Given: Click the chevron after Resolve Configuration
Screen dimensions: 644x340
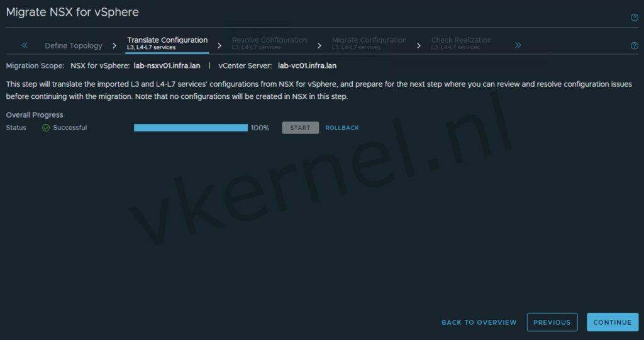Looking at the screenshot, I should (319, 45).
